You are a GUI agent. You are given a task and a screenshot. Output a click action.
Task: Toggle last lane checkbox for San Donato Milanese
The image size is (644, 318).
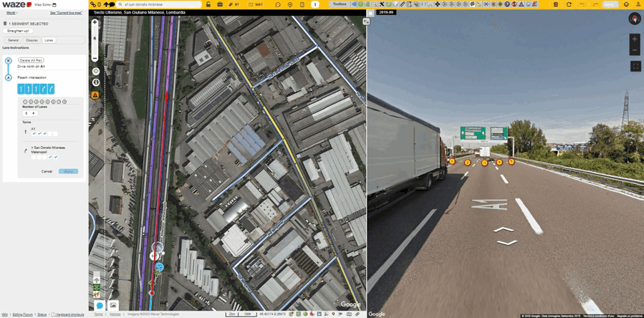[56, 157]
